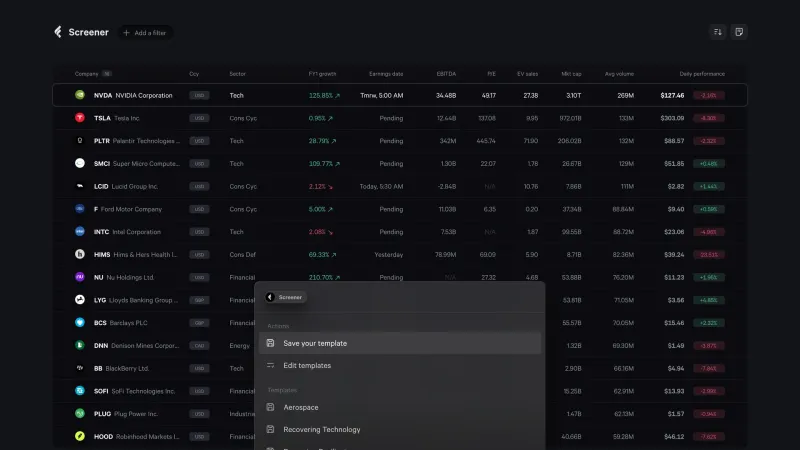Click the 3.10T market cap for NVDA

coord(573,95)
